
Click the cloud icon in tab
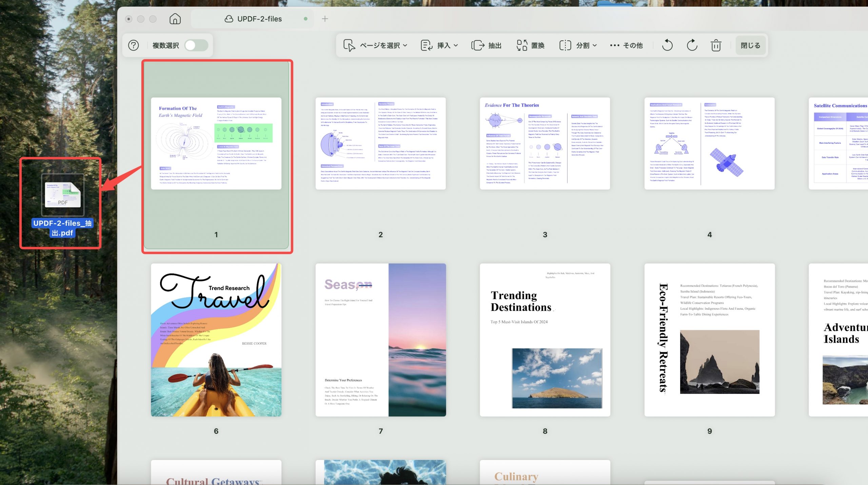tap(229, 19)
